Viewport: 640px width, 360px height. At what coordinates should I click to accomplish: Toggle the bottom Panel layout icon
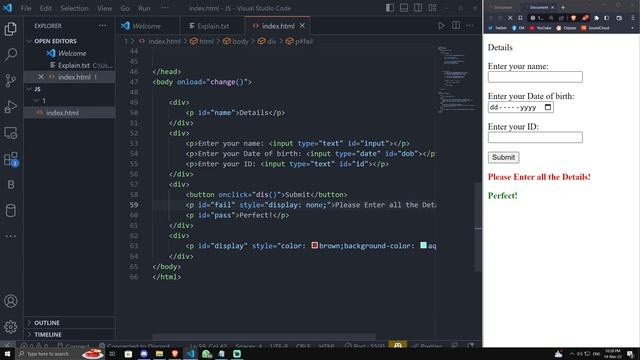(x=404, y=8)
